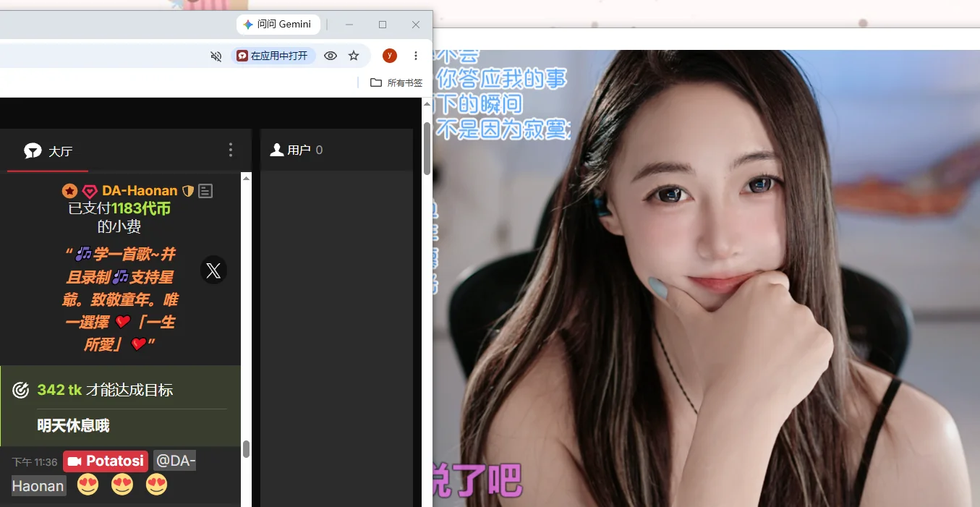Switch to the 大厅 chat tab
The height and width of the screenshot is (507, 980).
point(48,150)
